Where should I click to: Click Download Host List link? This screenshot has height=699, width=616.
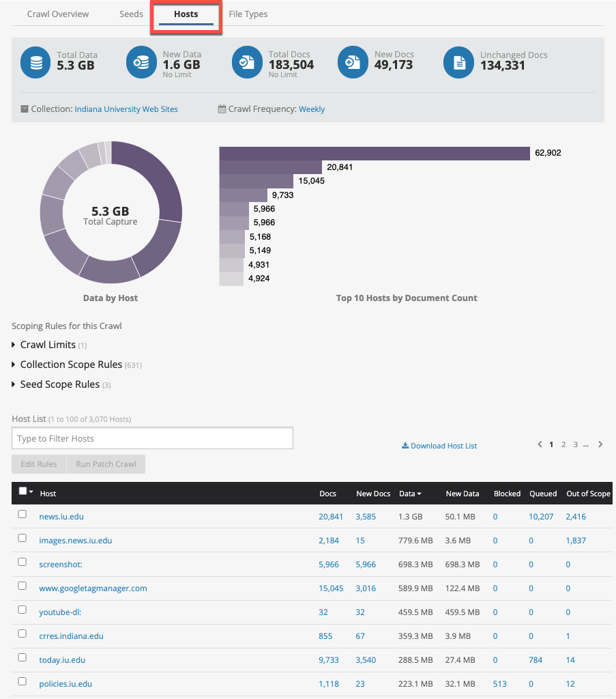coord(443,446)
